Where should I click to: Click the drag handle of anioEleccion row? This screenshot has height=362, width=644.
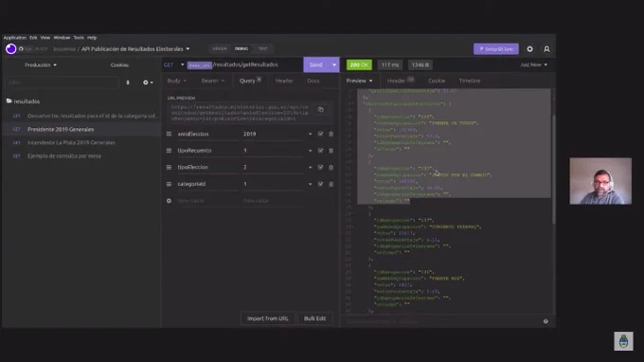[x=169, y=134]
